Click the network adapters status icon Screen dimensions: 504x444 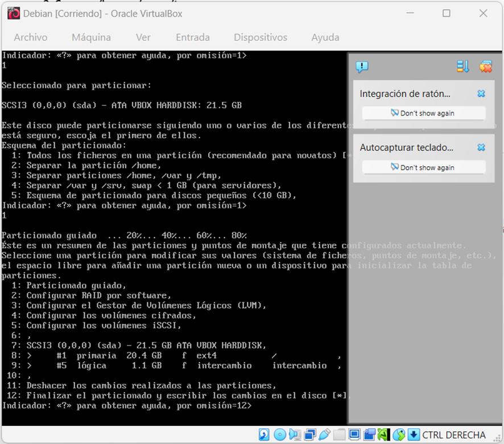310,435
